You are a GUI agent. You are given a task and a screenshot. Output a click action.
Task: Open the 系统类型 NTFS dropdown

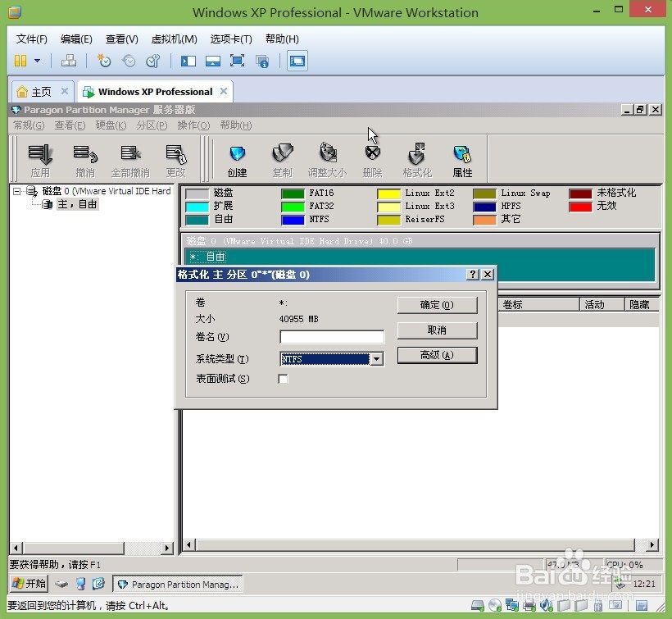click(x=377, y=359)
